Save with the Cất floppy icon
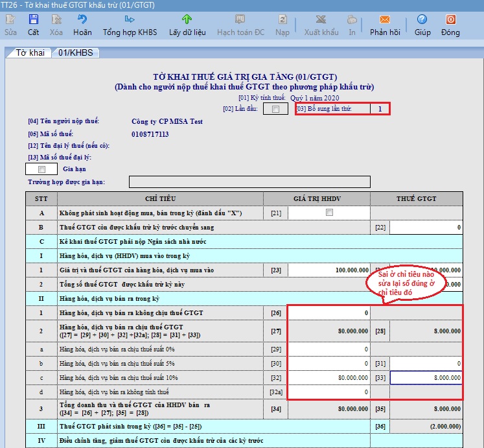484x448 pixels. point(33,19)
